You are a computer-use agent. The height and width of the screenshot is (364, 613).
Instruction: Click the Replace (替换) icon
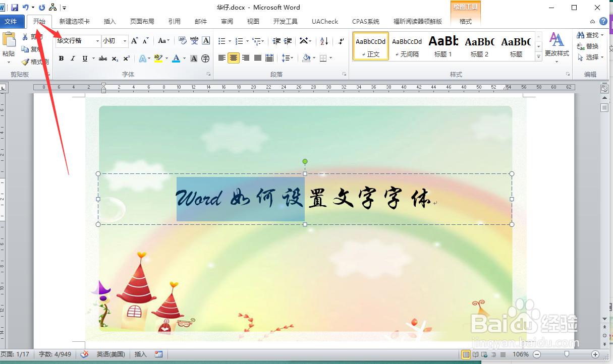[587, 45]
